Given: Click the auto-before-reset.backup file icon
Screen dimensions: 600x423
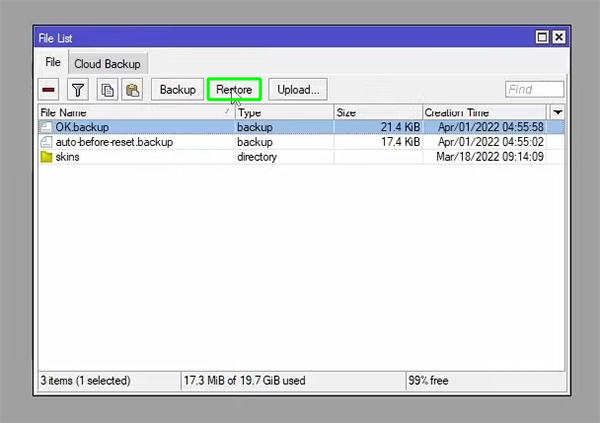Looking at the screenshot, I should tap(46, 142).
